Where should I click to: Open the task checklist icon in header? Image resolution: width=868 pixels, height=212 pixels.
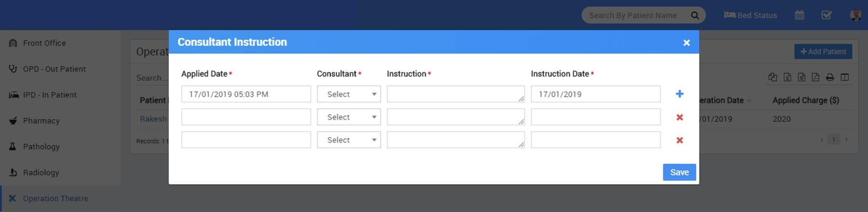(x=827, y=15)
